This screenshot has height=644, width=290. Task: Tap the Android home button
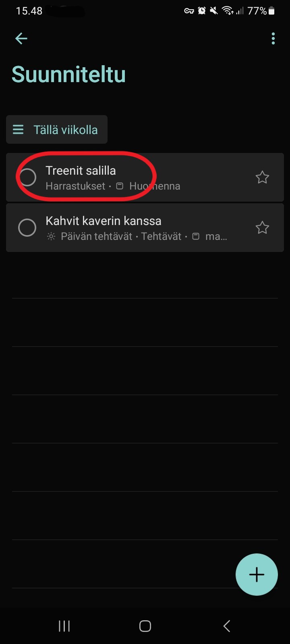click(145, 626)
